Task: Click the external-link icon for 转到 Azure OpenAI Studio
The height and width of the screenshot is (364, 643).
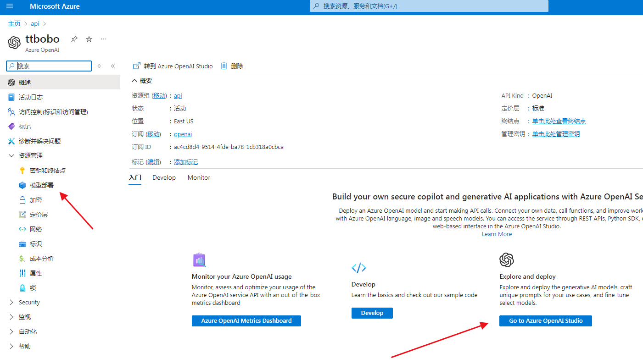Action: pyautogui.click(x=136, y=66)
